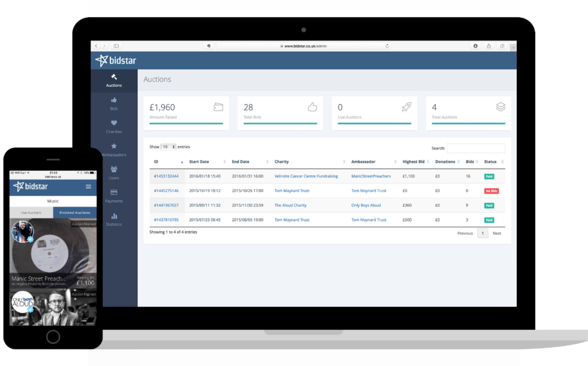
Task: Open auction #1437810795
Action: [166, 220]
